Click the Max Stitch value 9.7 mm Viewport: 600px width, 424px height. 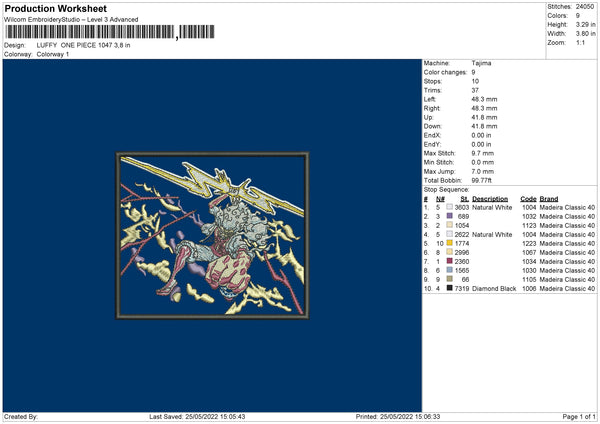[483, 153]
